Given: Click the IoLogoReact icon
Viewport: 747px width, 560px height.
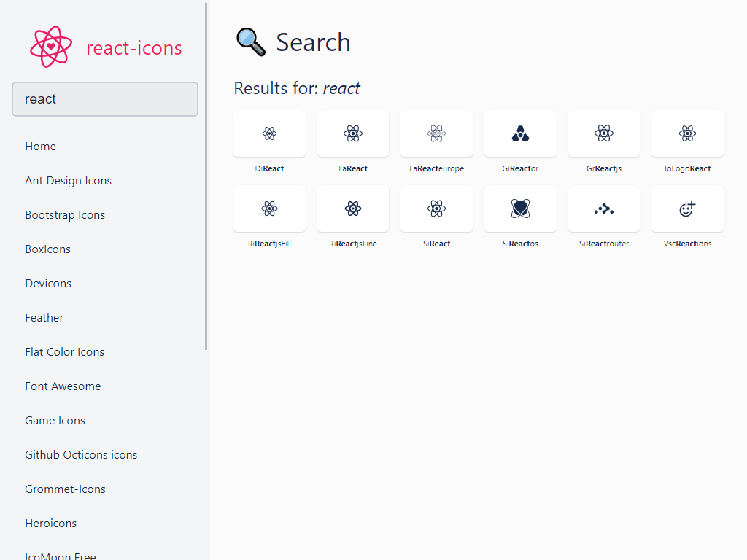Looking at the screenshot, I should pos(686,133).
